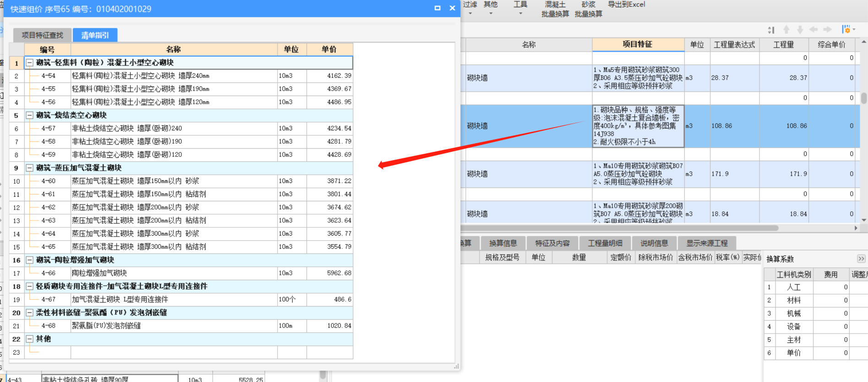Collapse 砌筑-轻集料(陶粒)混凝土小型空心砌块 group
The height and width of the screenshot is (382, 868).
click(x=29, y=63)
